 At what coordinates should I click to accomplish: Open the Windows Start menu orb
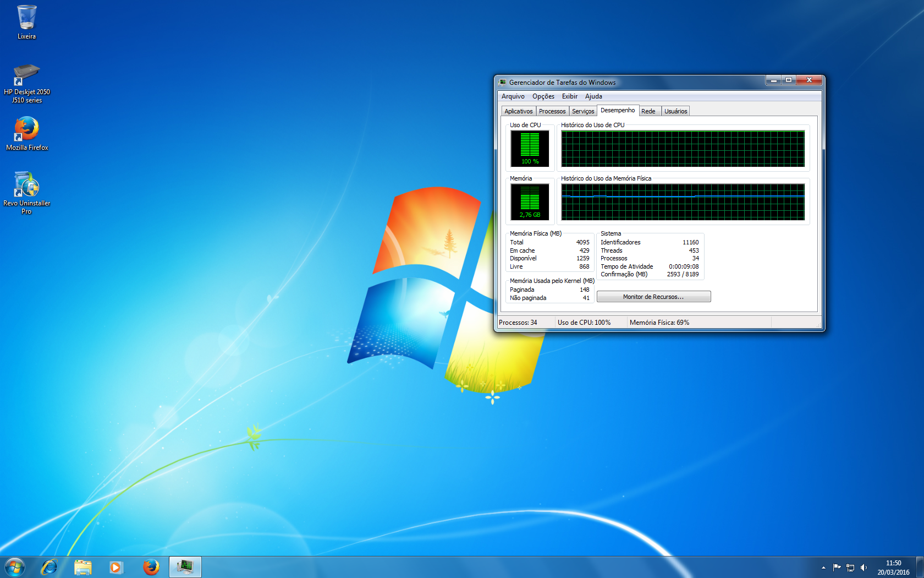point(15,567)
